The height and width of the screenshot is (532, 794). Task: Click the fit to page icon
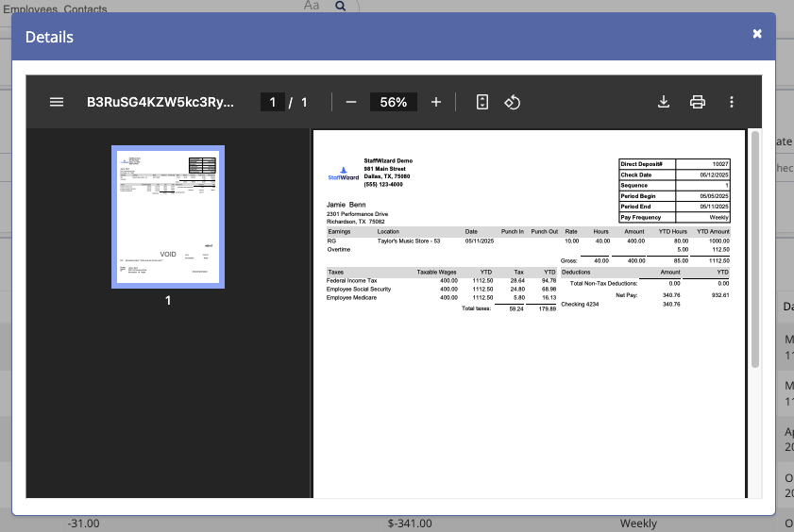click(482, 102)
